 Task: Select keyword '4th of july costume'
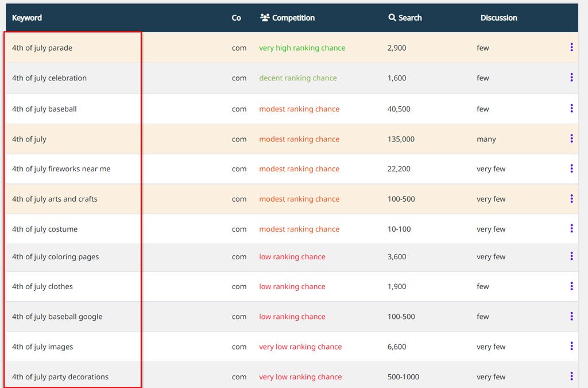tap(45, 229)
